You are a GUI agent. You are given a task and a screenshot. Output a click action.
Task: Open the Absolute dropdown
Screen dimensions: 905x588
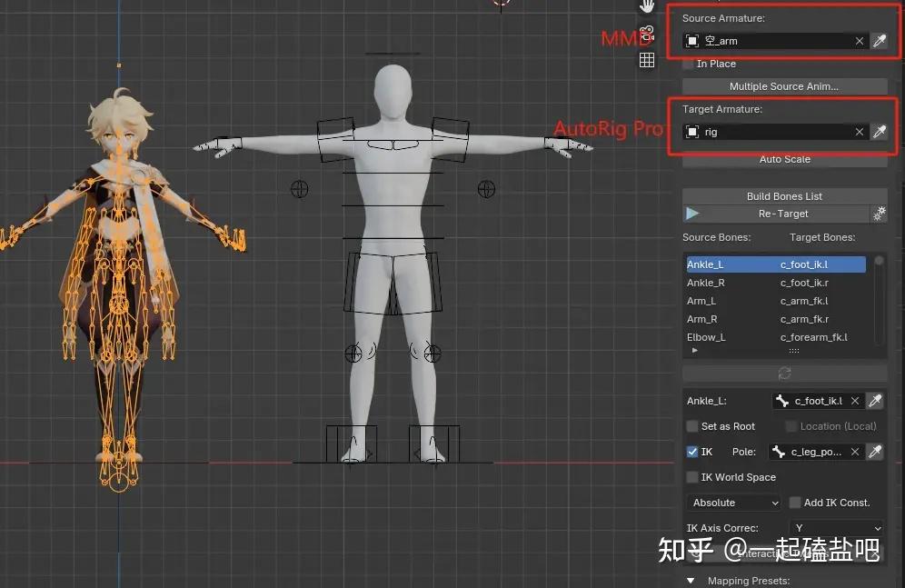(733, 502)
